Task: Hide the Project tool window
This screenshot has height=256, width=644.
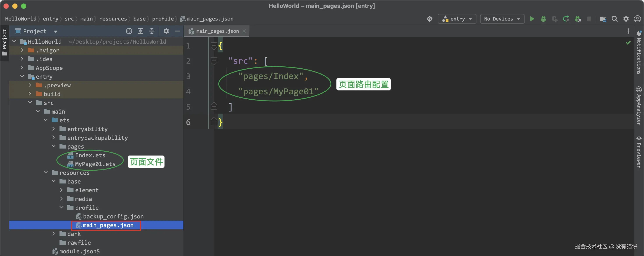Action: point(177,31)
